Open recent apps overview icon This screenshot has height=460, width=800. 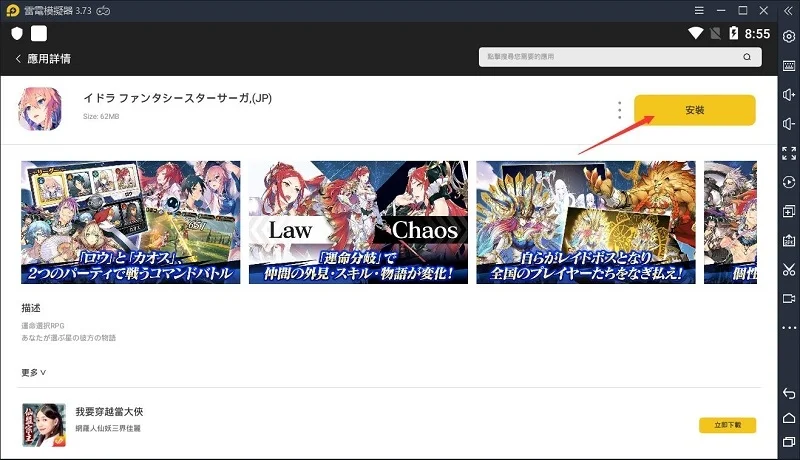(x=789, y=442)
